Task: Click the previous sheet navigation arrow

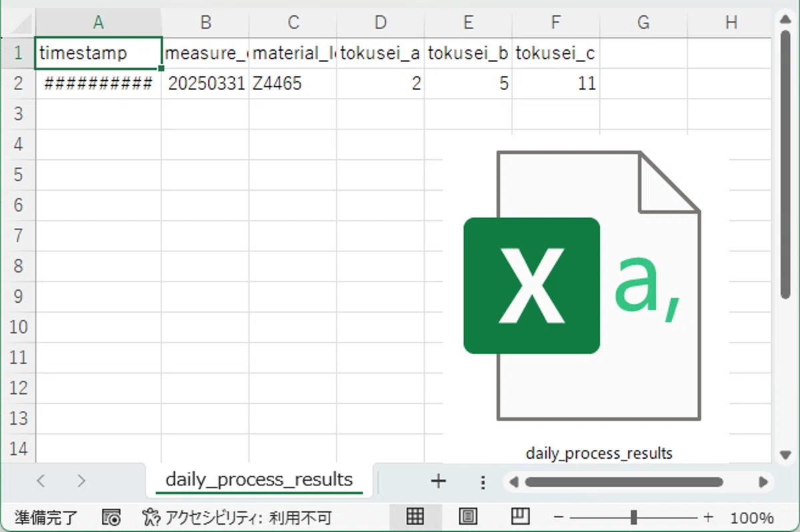Action: [x=41, y=481]
